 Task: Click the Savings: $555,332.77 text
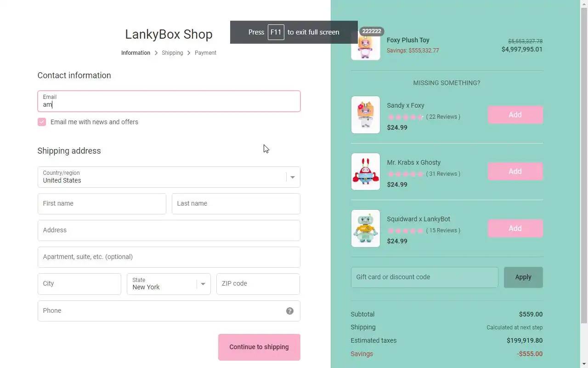point(413,51)
